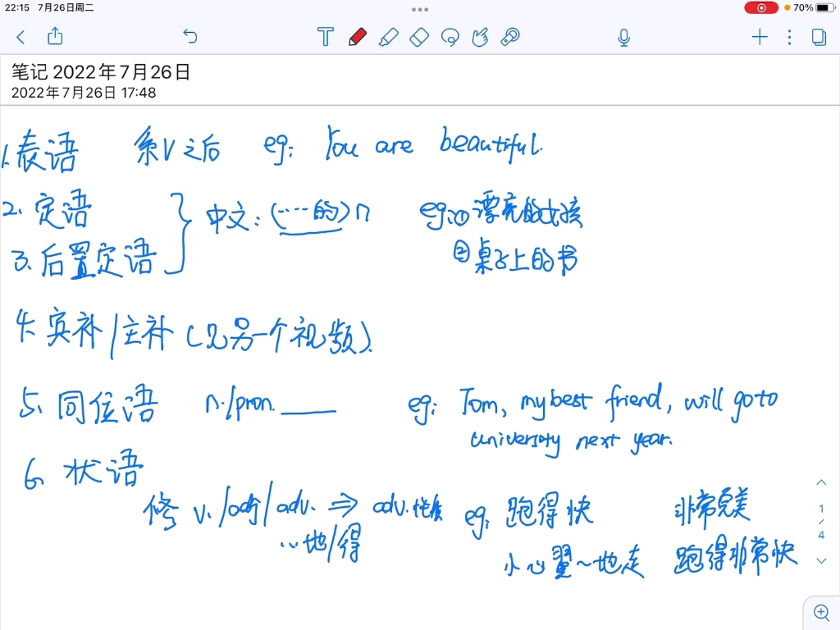Image resolution: width=840 pixels, height=630 pixels.
Task: Select the hand scrolling tool
Action: click(x=479, y=37)
